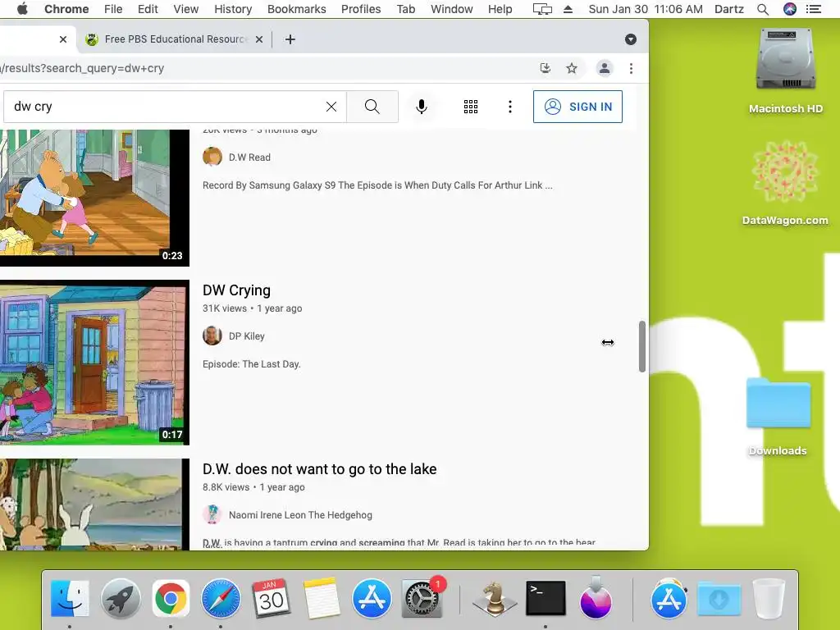Close the Free PBS Educational Resources tab
This screenshot has width=840, height=630.
tap(259, 39)
